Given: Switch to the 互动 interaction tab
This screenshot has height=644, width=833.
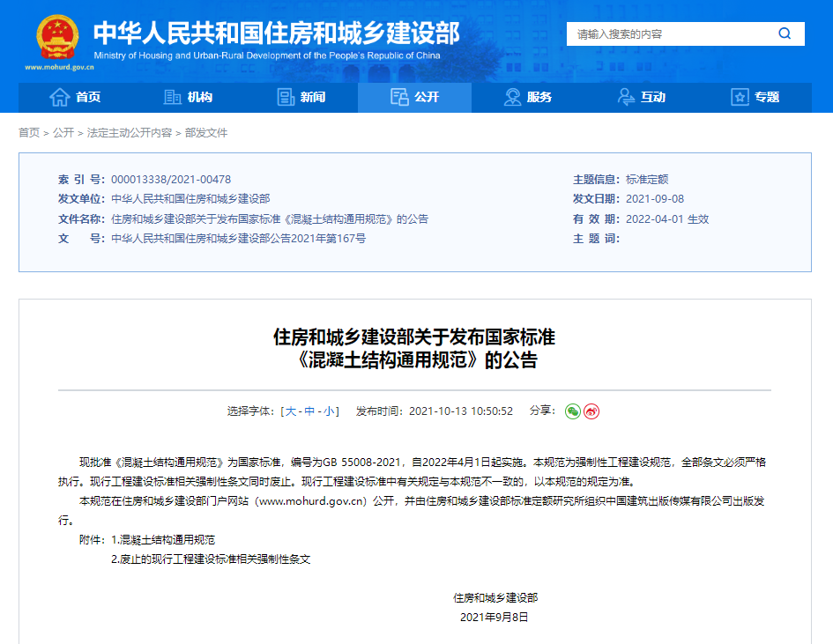Looking at the screenshot, I should (641, 97).
